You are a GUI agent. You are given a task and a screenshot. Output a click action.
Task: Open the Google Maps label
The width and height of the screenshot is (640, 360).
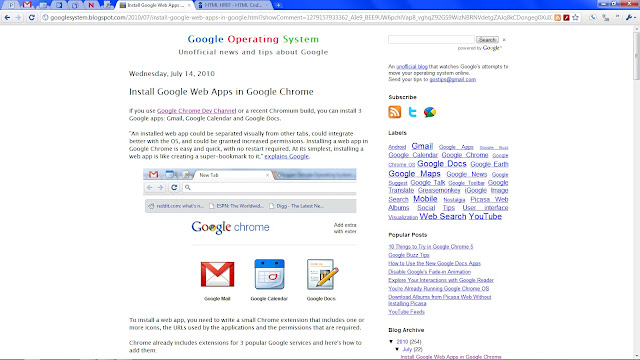pyautogui.click(x=414, y=174)
